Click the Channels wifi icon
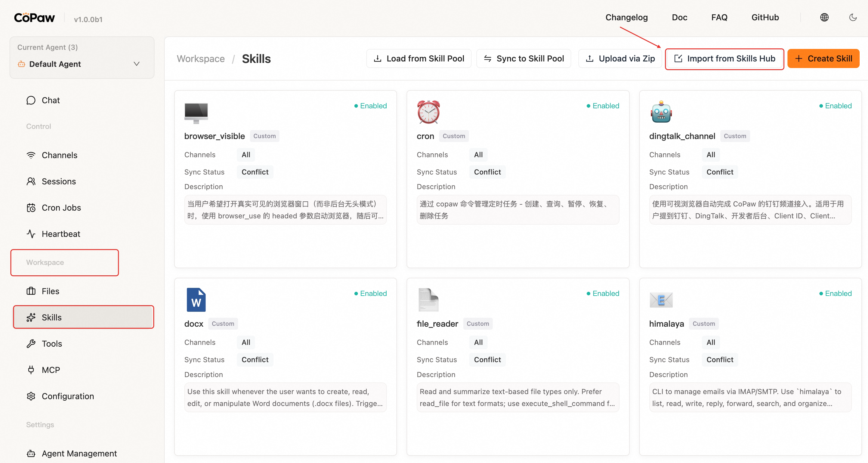 [x=31, y=155]
